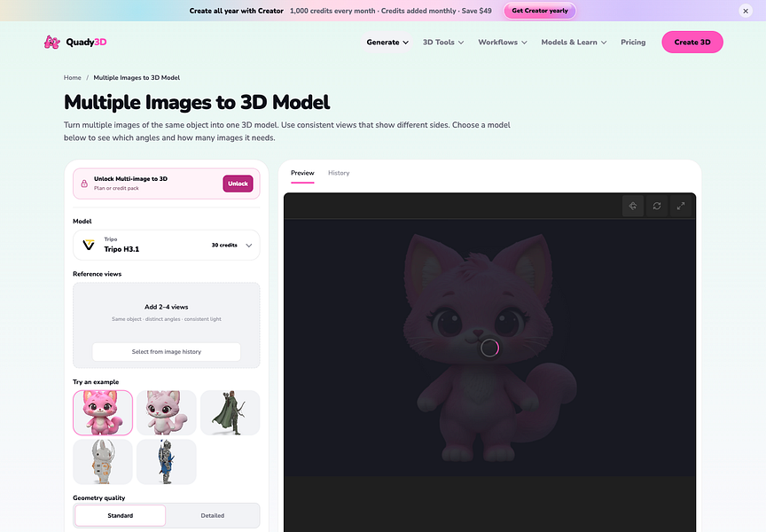Dismiss the promo banner with the X
Image resolution: width=766 pixels, height=532 pixels.
pyautogui.click(x=746, y=11)
